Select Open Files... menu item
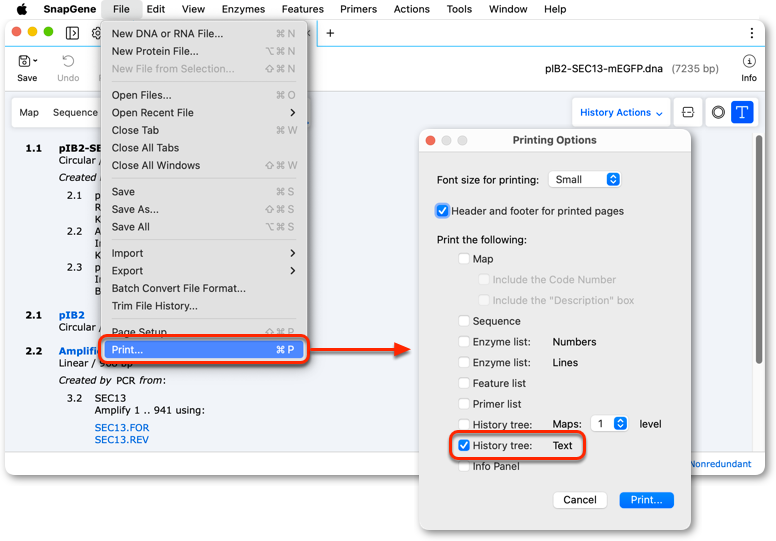This screenshot has height=541, width=776. (203, 95)
